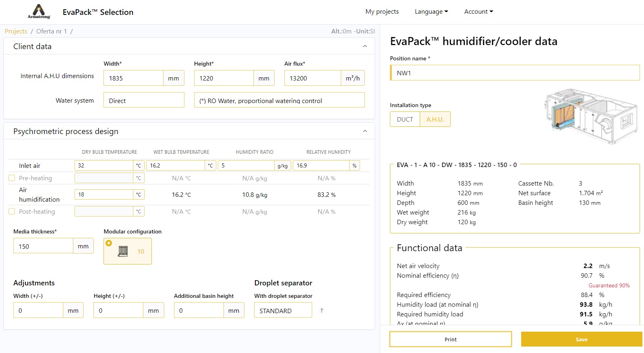Click the Dry weight value 120 kg
644x353 pixels.
point(466,222)
